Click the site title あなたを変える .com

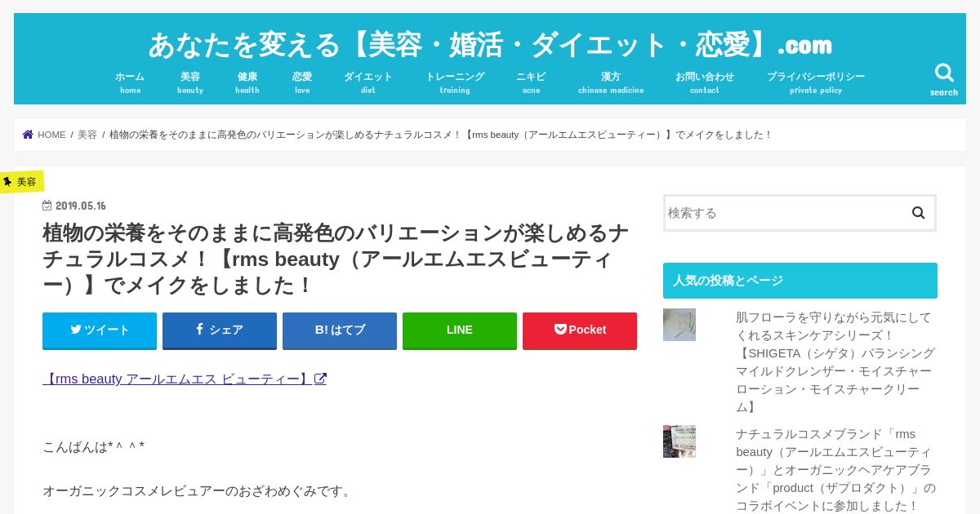pos(490,44)
